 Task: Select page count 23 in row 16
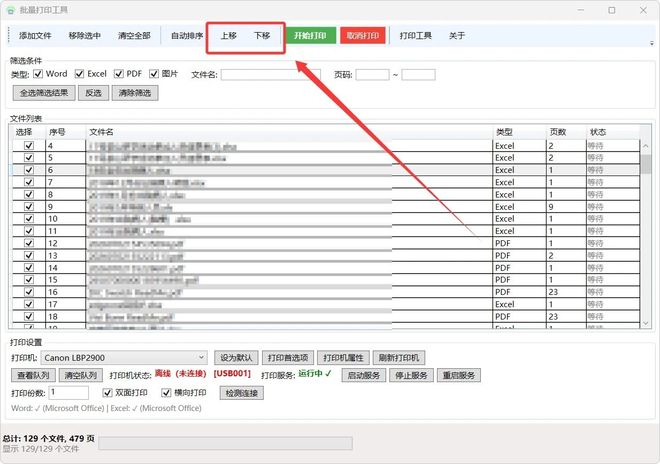point(566,292)
